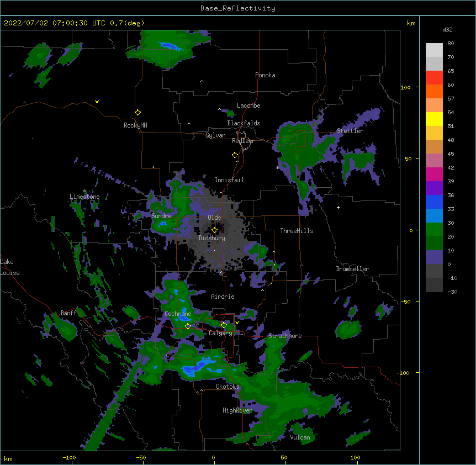Click the red 65 dBZ legend swatch
This screenshot has height=465, width=476.
(434, 77)
